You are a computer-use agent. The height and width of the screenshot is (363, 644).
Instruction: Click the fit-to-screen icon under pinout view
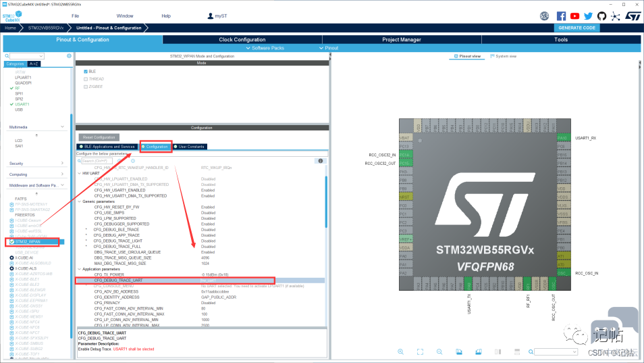point(420,352)
